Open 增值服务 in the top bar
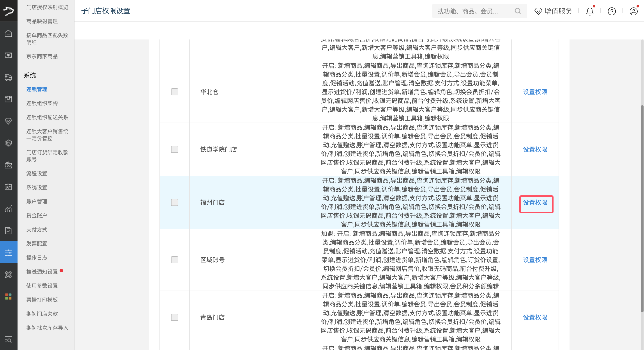This screenshot has height=350, width=644. [558, 11]
